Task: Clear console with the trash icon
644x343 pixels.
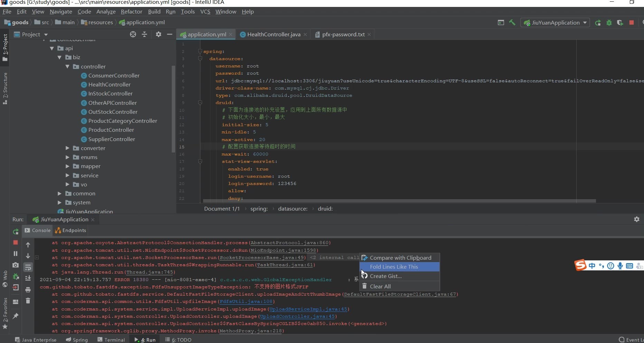Action: coord(28,301)
